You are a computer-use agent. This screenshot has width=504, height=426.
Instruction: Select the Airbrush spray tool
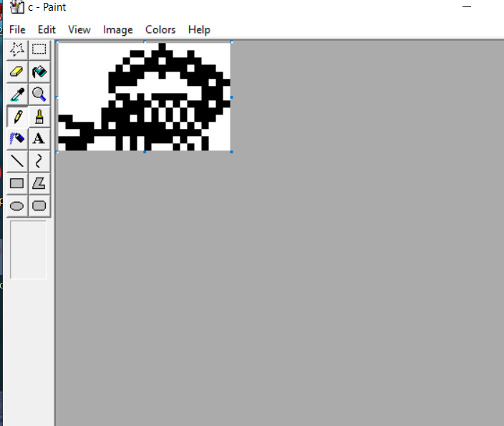(x=17, y=138)
